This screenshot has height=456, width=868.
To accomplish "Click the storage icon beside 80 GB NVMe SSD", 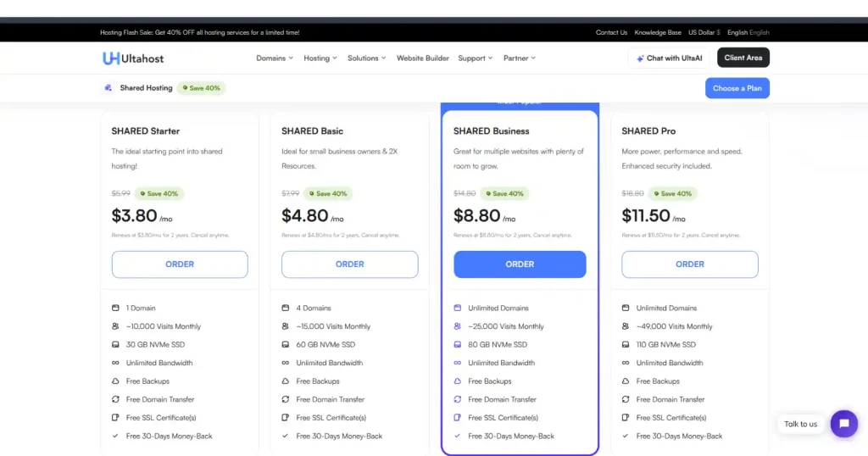I will coord(457,344).
